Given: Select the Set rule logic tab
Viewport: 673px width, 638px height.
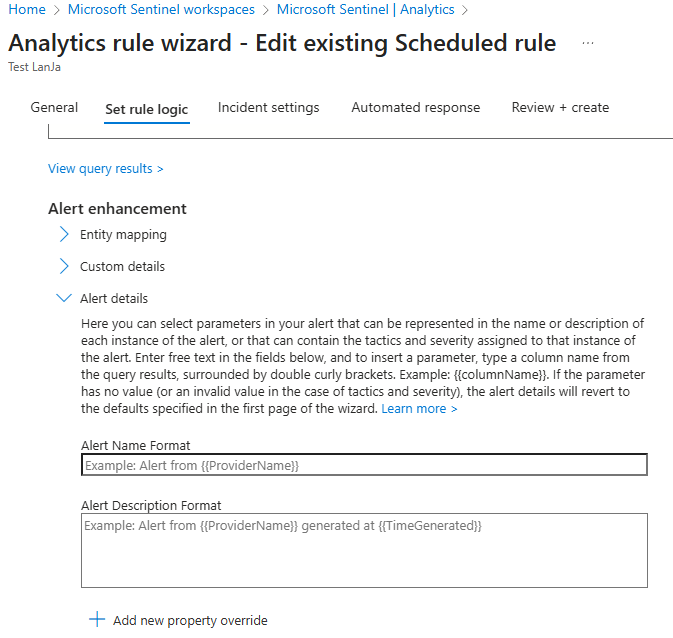Looking at the screenshot, I should pyautogui.click(x=147, y=109).
